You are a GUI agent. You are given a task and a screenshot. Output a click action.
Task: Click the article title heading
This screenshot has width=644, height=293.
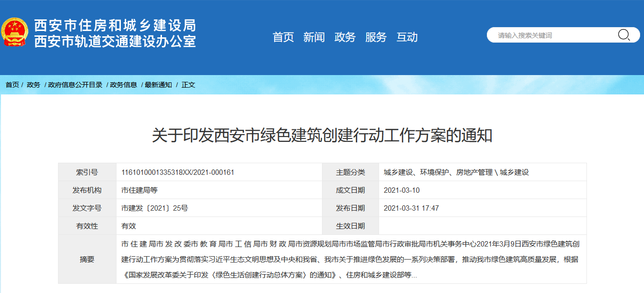(322, 136)
